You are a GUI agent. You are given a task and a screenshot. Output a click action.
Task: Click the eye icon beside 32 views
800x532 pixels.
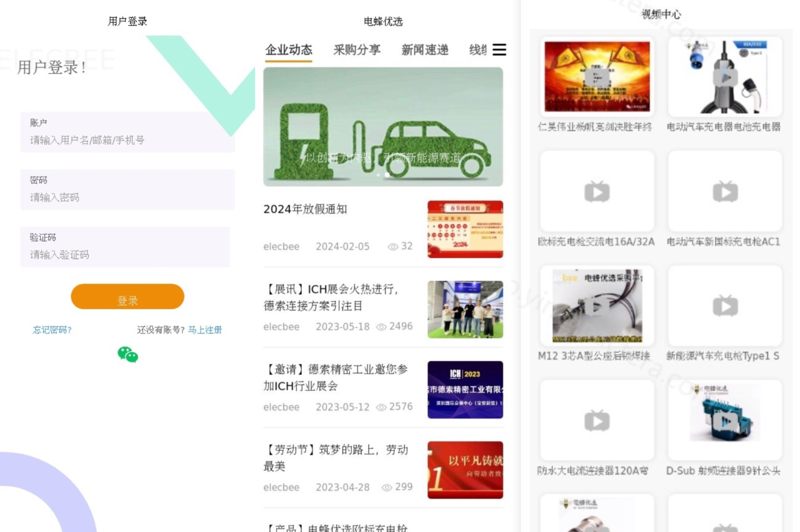tap(393, 247)
